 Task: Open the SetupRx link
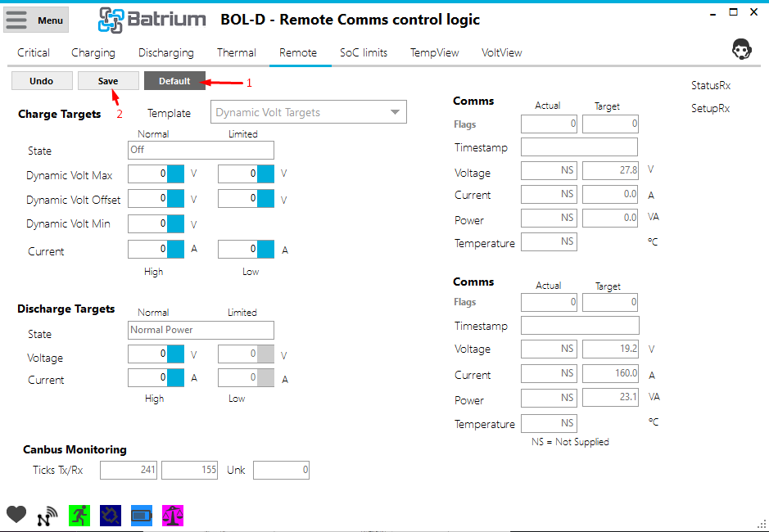tap(710, 108)
